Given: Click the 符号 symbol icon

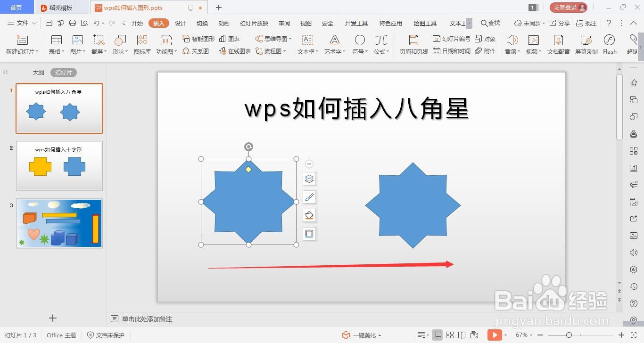Looking at the screenshot, I should click(360, 40).
